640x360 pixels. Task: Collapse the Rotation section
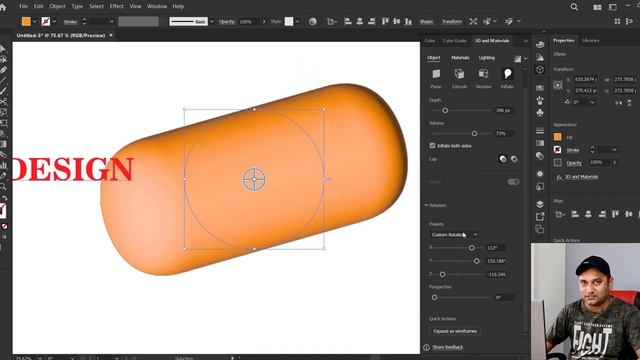pos(426,205)
